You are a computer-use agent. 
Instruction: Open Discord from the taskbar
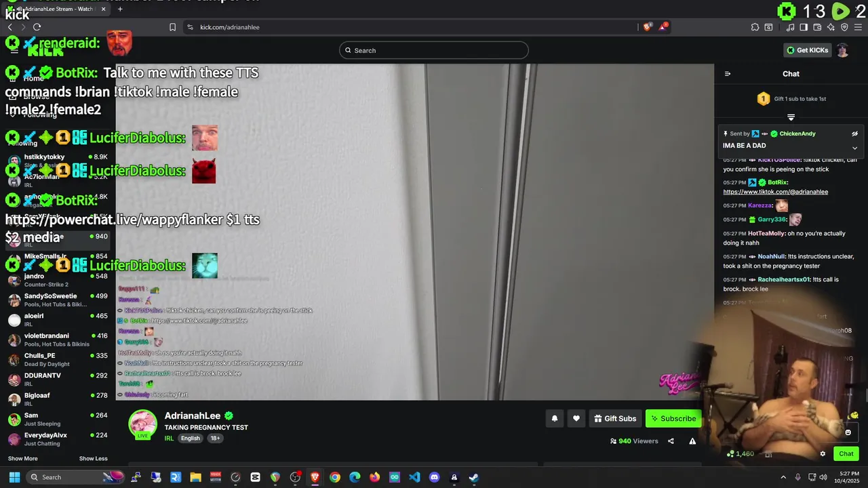click(434, 477)
